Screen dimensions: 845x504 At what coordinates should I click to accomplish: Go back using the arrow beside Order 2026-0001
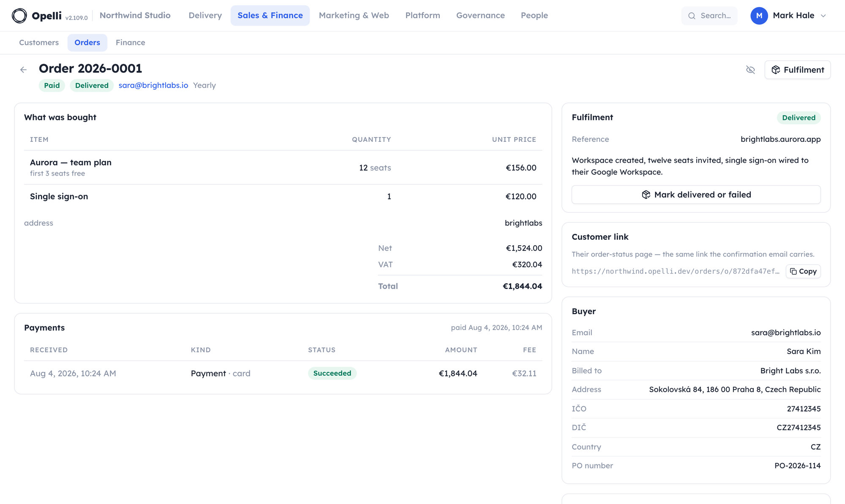(24, 70)
